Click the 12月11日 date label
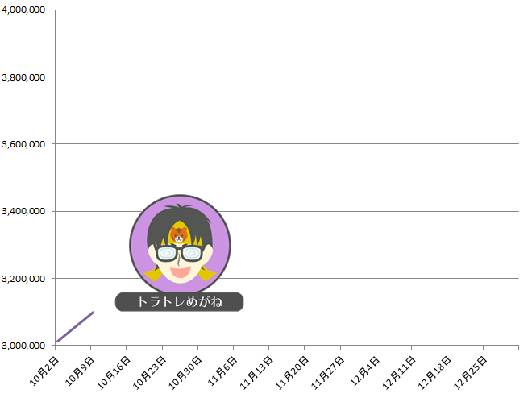The width and height of the screenshot is (532, 402). pyautogui.click(x=399, y=373)
